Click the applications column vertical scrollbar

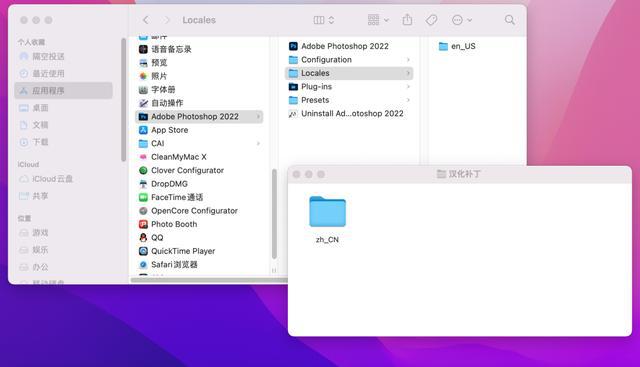274,214
